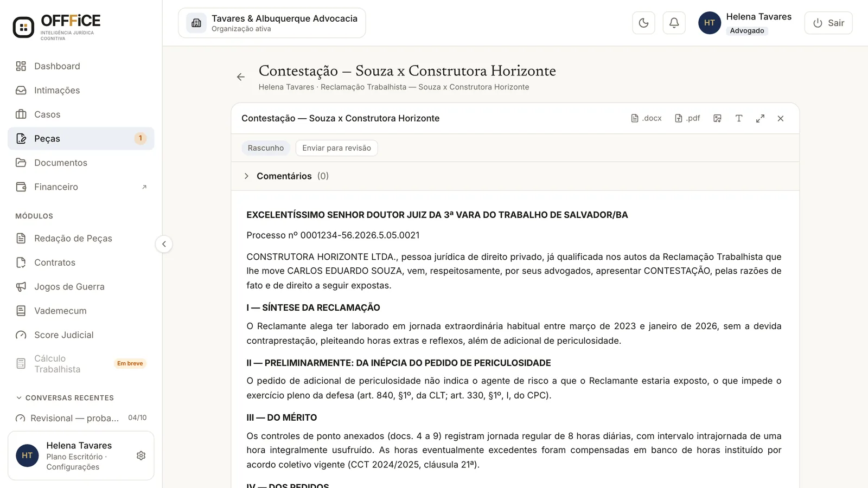The width and height of the screenshot is (868, 488).
Task: Click the heading I — SÍNTESE DA RECLAMAÇÃO
Action: coord(313,307)
